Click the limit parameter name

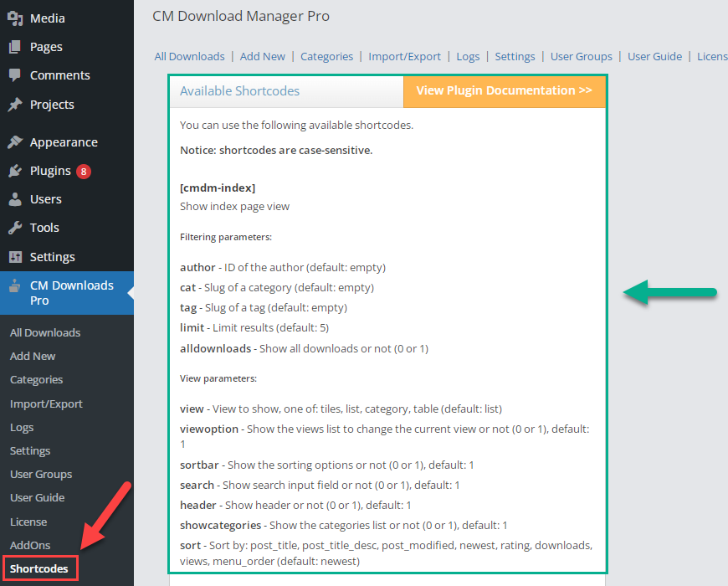pyautogui.click(x=192, y=328)
